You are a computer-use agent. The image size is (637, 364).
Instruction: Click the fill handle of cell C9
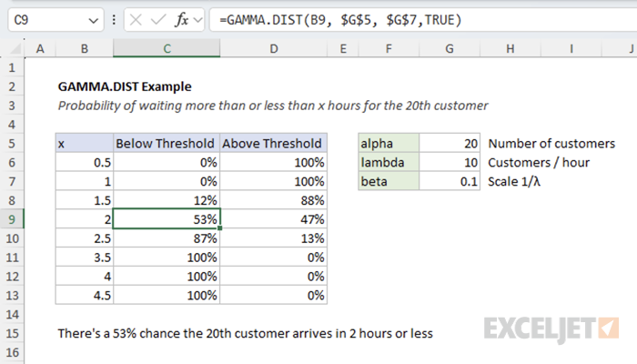pyautogui.click(x=220, y=228)
